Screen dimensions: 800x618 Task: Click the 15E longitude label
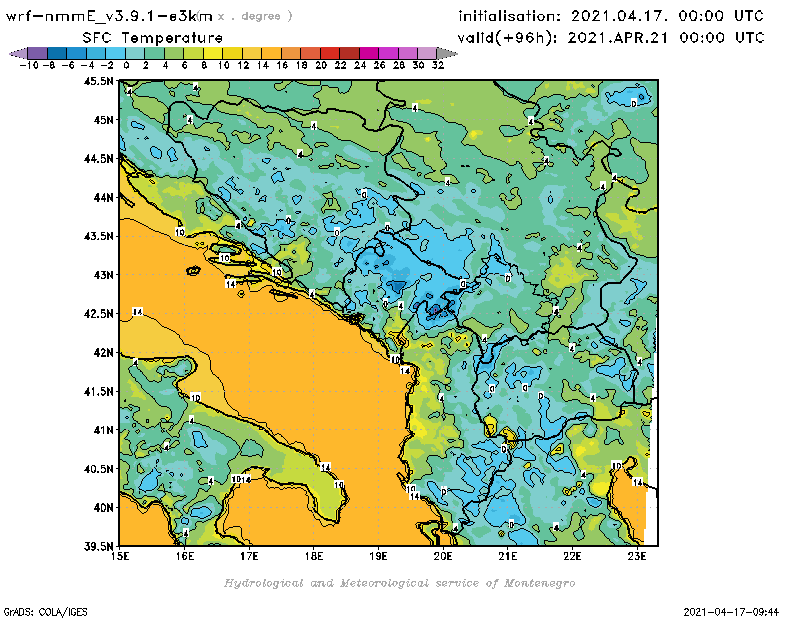coord(120,556)
